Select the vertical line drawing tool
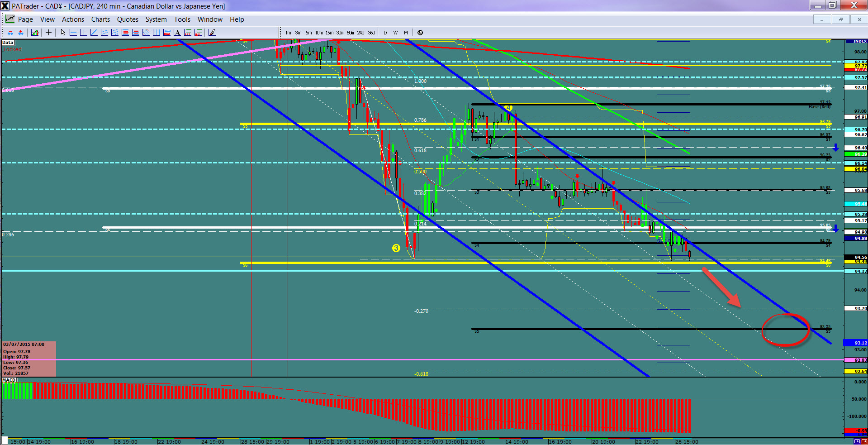The height and width of the screenshot is (445, 868). (83, 32)
